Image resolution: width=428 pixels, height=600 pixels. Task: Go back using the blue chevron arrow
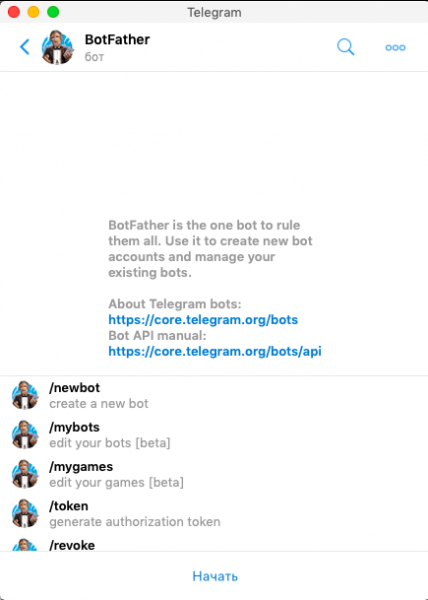tap(24, 47)
